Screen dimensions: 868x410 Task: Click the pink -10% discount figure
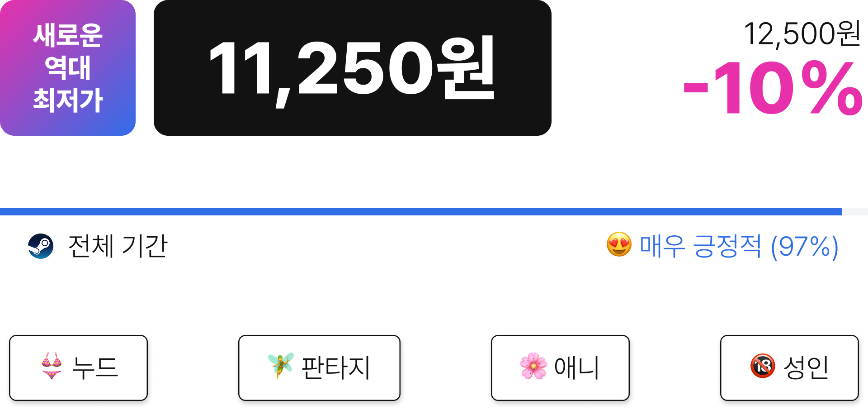point(773,88)
